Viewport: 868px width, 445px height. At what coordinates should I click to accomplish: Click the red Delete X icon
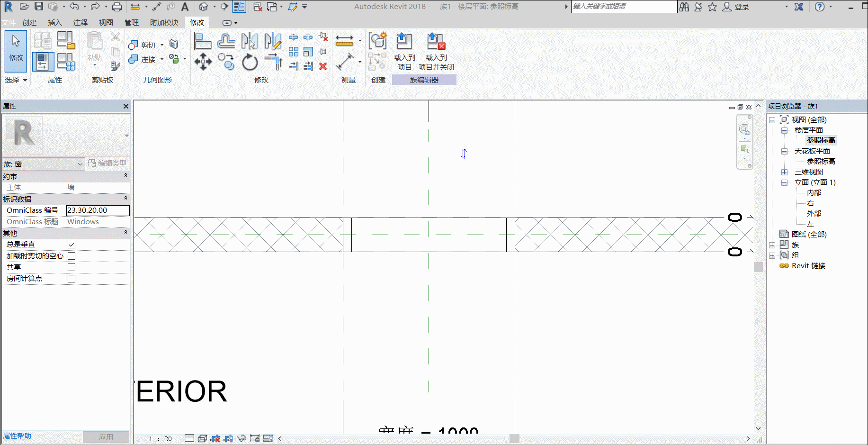tap(323, 66)
